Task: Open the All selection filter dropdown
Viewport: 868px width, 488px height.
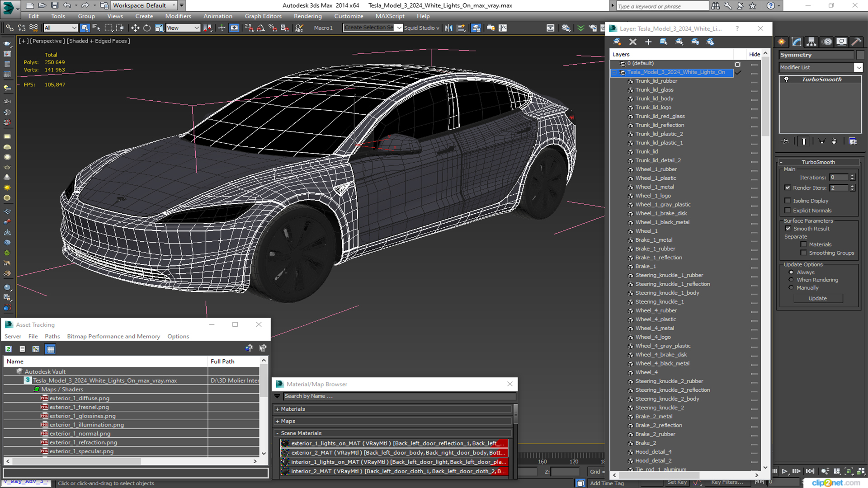Action: pyautogui.click(x=61, y=28)
